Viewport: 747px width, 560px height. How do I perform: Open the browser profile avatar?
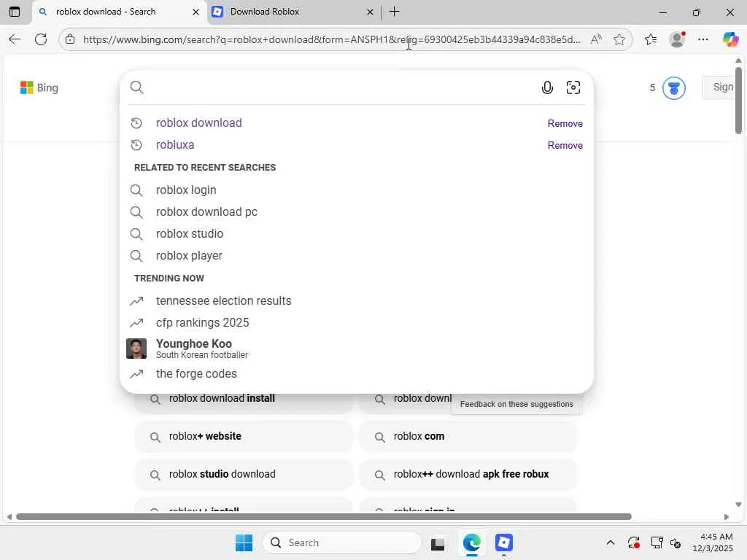click(677, 39)
